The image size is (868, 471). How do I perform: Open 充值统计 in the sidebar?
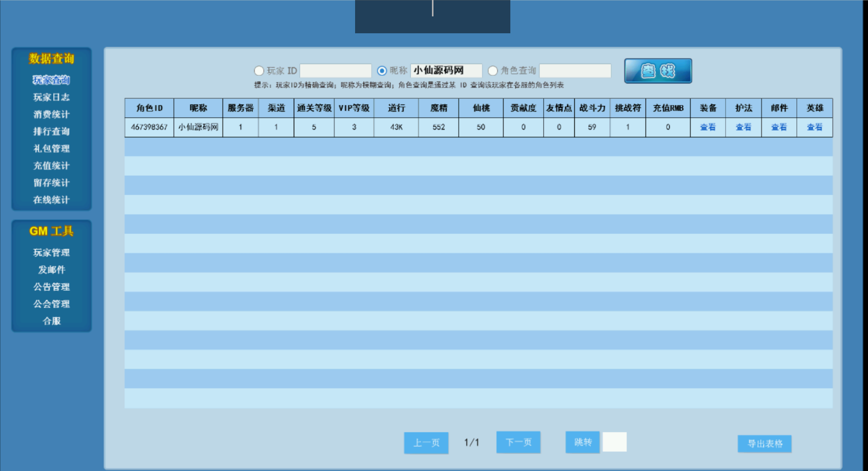(51, 166)
